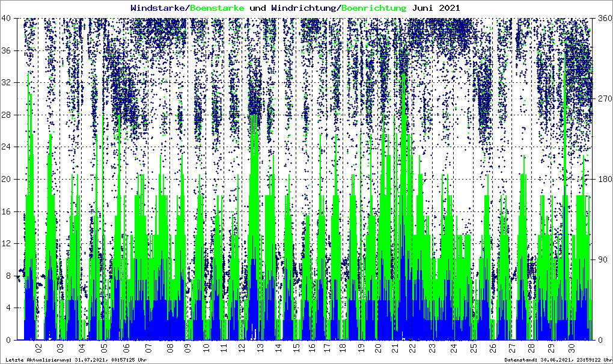Select day 25 on the date axis

473,348
